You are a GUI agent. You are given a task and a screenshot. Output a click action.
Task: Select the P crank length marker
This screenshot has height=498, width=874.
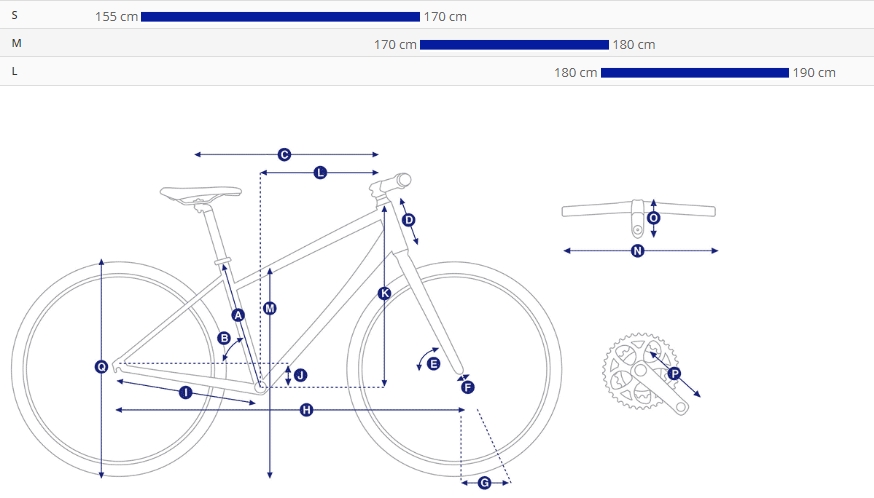click(x=674, y=374)
